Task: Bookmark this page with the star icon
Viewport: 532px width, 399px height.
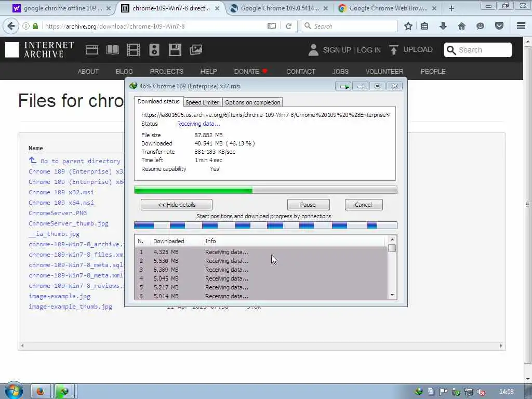Action: (408, 26)
